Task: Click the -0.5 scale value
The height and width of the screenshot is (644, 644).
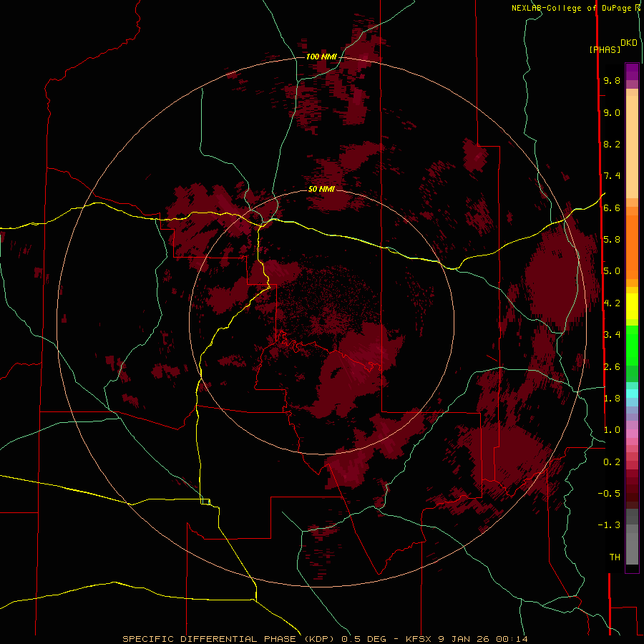Action: 609,494
